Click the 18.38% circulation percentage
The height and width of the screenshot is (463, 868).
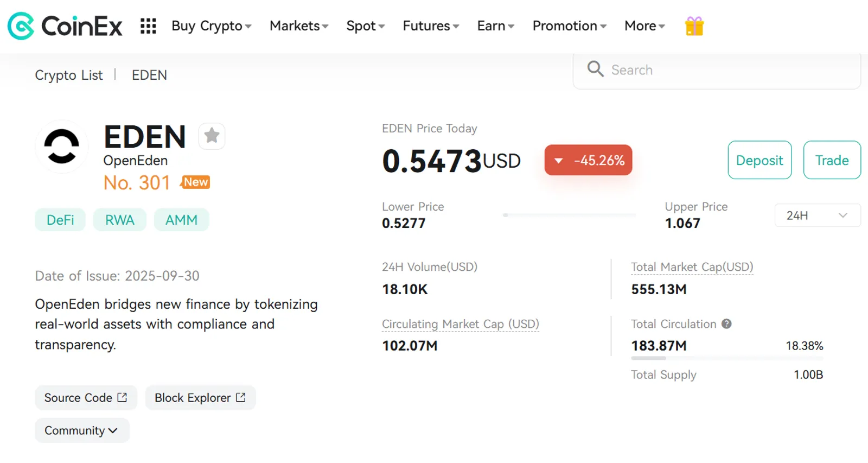805,346
